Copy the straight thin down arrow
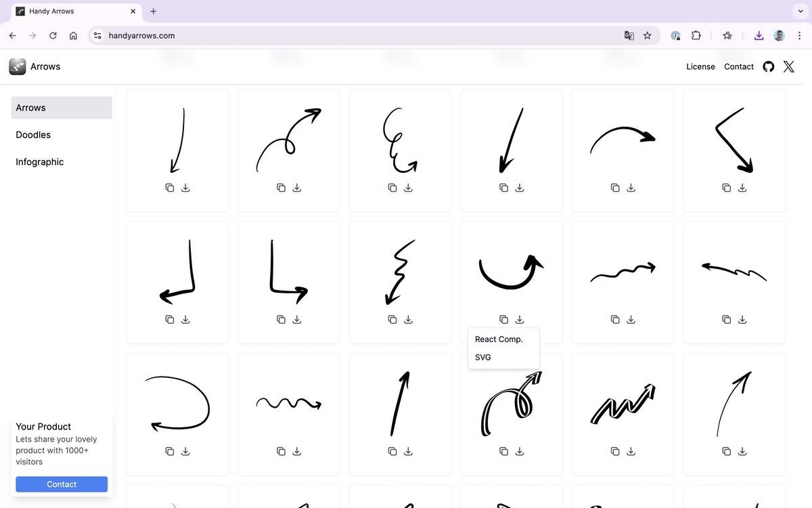The height and width of the screenshot is (508, 812). tap(170, 188)
